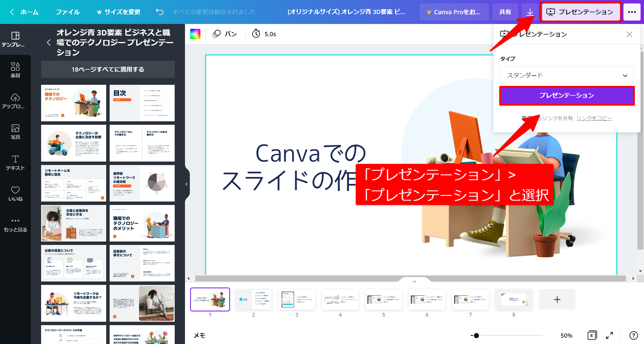The height and width of the screenshot is (344, 644).
Task: Select the 目次 template thumbnail
Action: pyautogui.click(x=142, y=103)
